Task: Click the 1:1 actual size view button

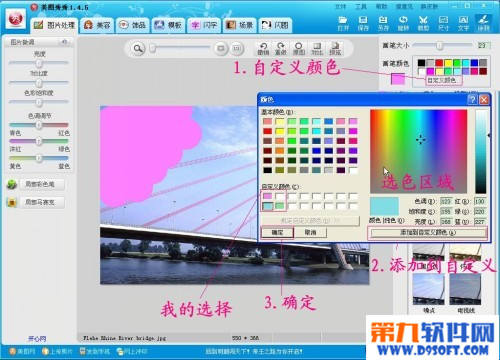Action: click(236, 49)
